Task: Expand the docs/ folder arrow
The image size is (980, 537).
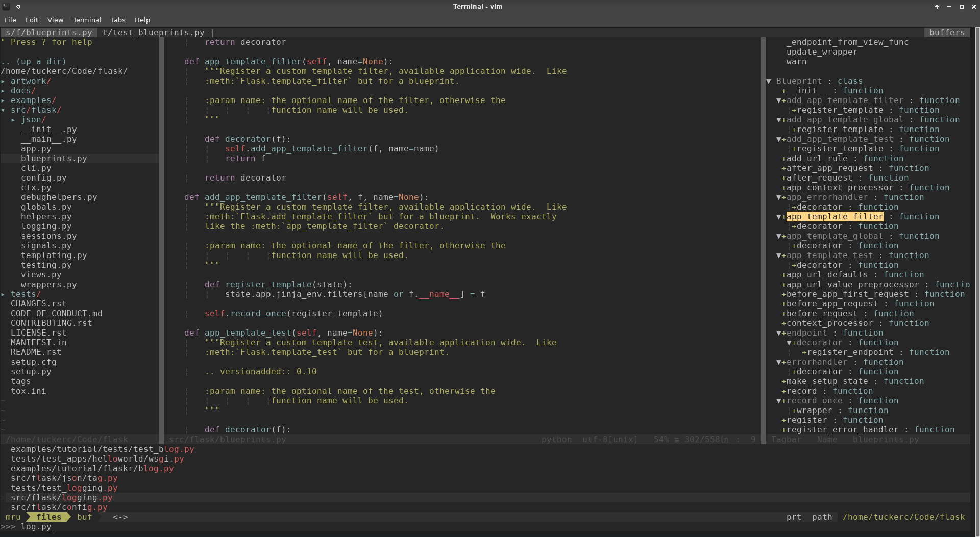Action: 3,91
